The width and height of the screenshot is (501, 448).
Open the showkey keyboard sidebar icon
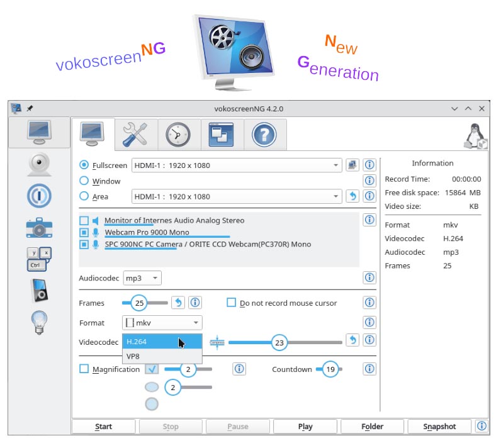point(38,258)
